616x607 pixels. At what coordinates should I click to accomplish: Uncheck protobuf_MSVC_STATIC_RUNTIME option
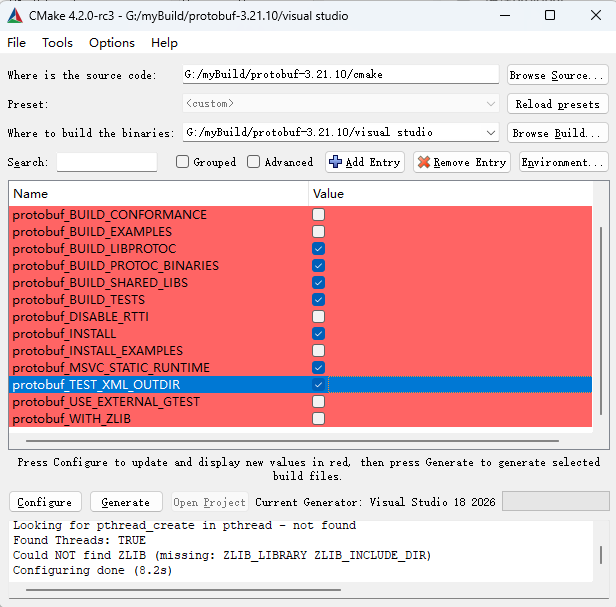coord(318,367)
